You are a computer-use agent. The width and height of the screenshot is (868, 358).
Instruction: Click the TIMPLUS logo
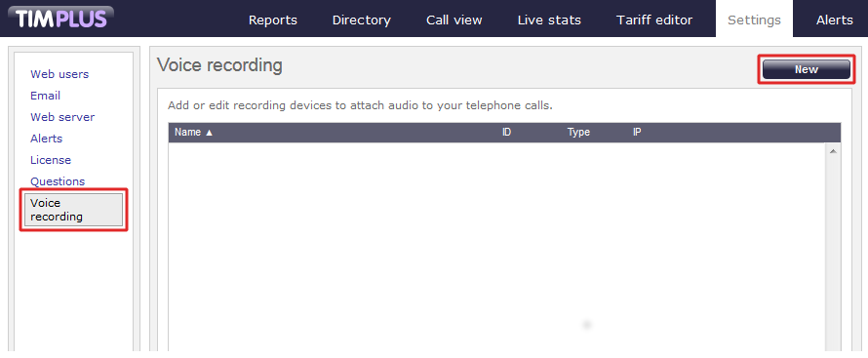pyautogui.click(x=60, y=19)
